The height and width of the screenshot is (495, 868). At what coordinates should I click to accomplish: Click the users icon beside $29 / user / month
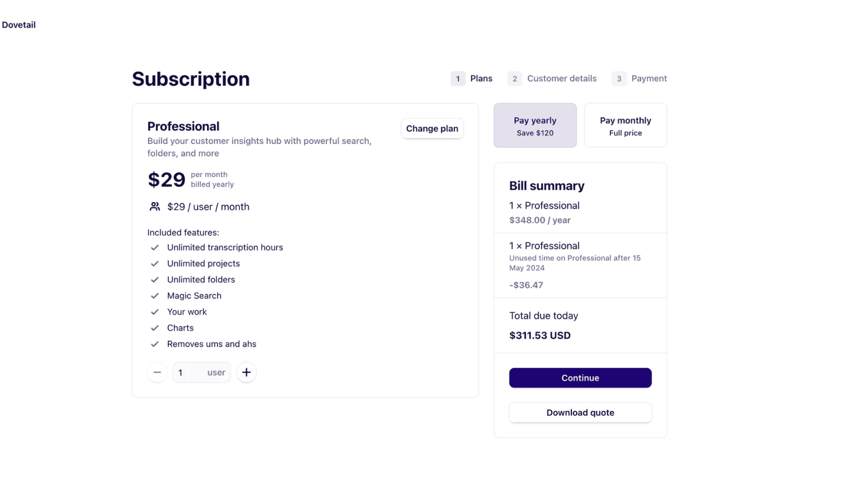155,206
